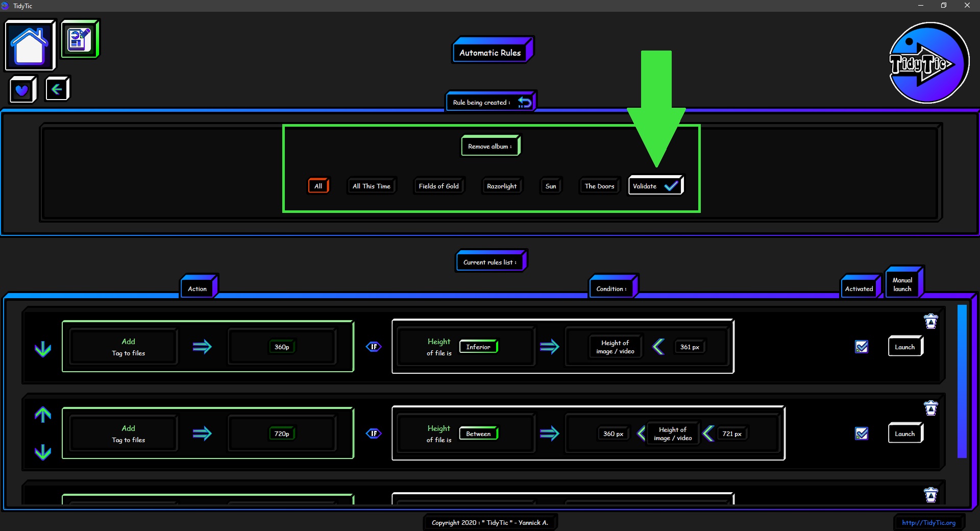Click the Condition column header
The image size is (980, 531).
coord(613,287)
